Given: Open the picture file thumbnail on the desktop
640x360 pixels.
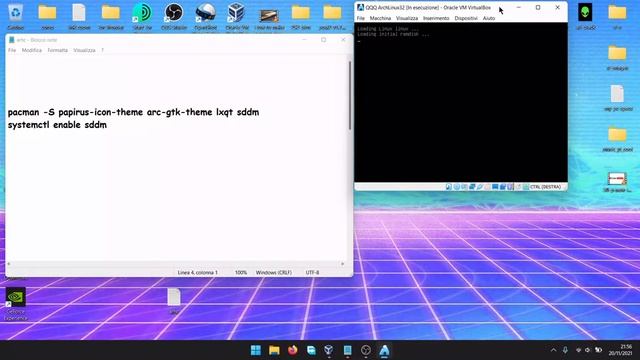Looking at the screenshot, I should pyautogui.click(x=269, y=16).
